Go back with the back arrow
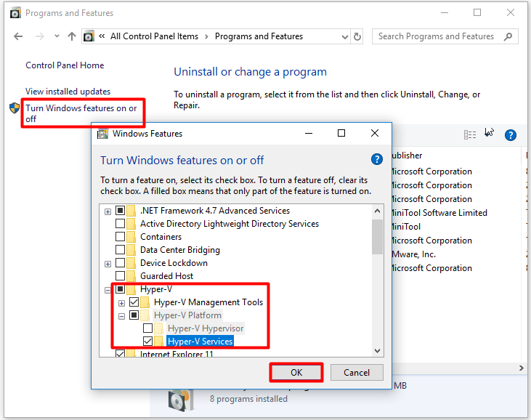Screen dimensions: 531x420 coord(18,36)
